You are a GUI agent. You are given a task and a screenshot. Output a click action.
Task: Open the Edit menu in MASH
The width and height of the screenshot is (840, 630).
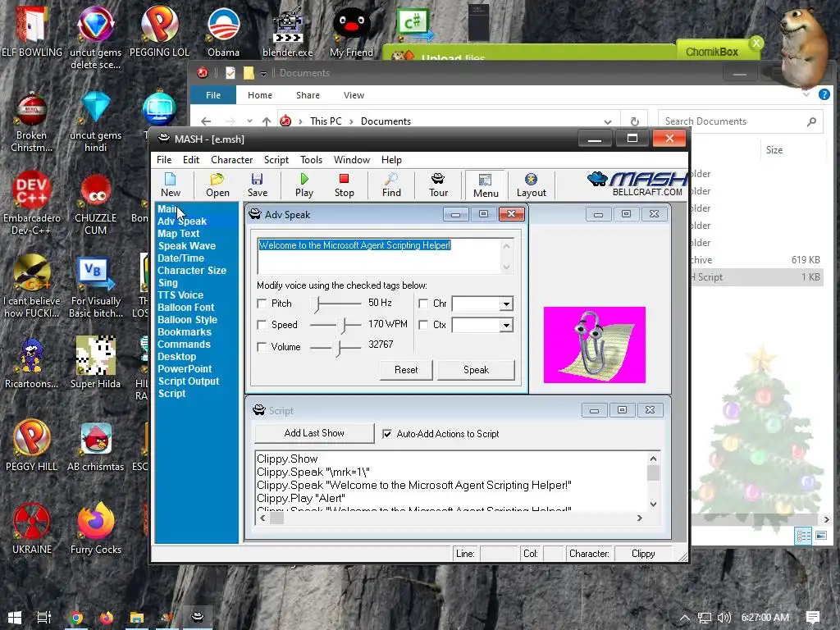pyautogui.click(x=190, y=160)
